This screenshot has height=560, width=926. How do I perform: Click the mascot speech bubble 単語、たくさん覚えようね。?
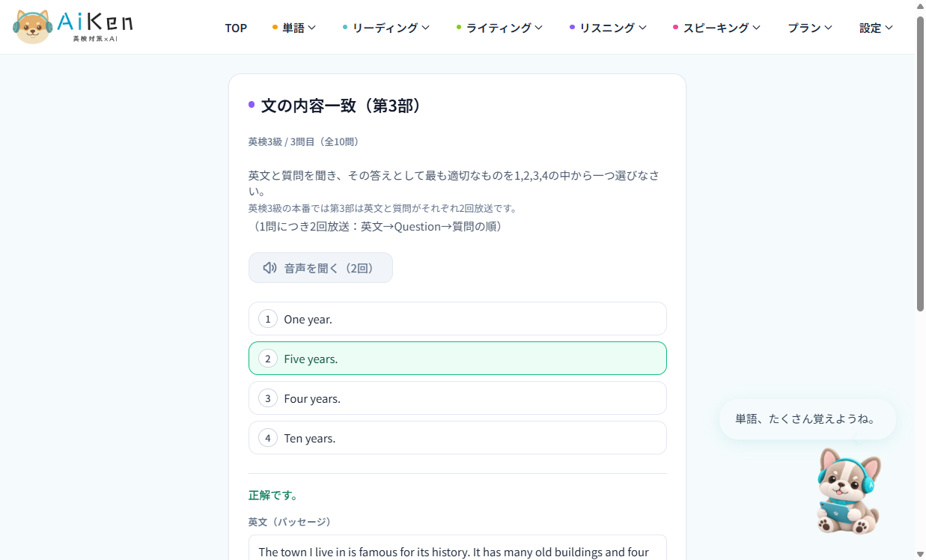point(807,419)
